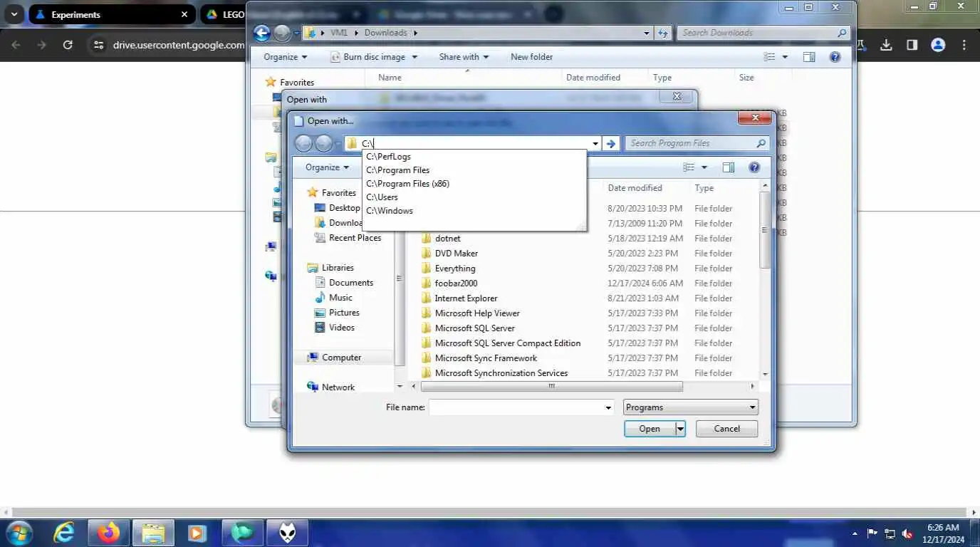980x547 pixels.
Task: Click the magnifier icon in Search Program Files
Action: coord(761,143)
